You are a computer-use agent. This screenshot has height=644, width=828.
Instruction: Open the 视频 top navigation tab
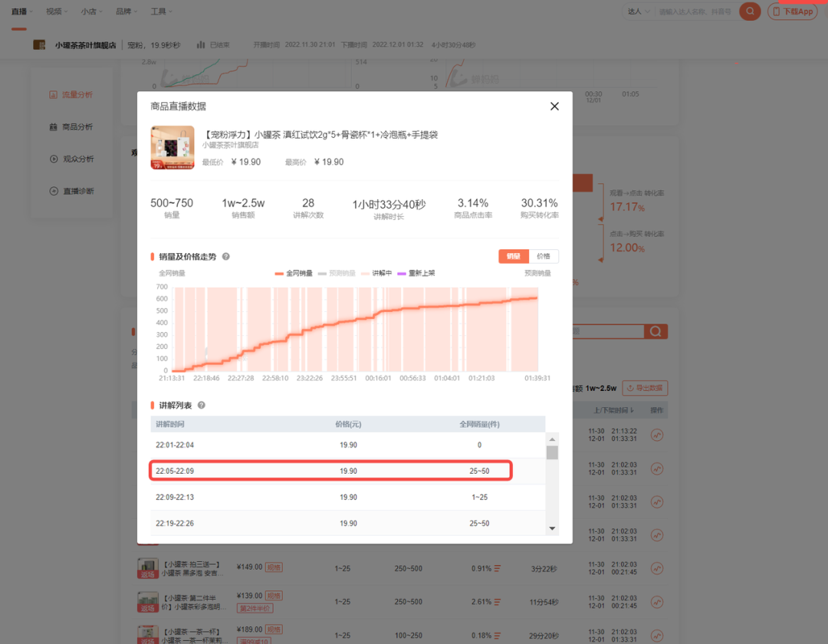(x=56, y=11)
